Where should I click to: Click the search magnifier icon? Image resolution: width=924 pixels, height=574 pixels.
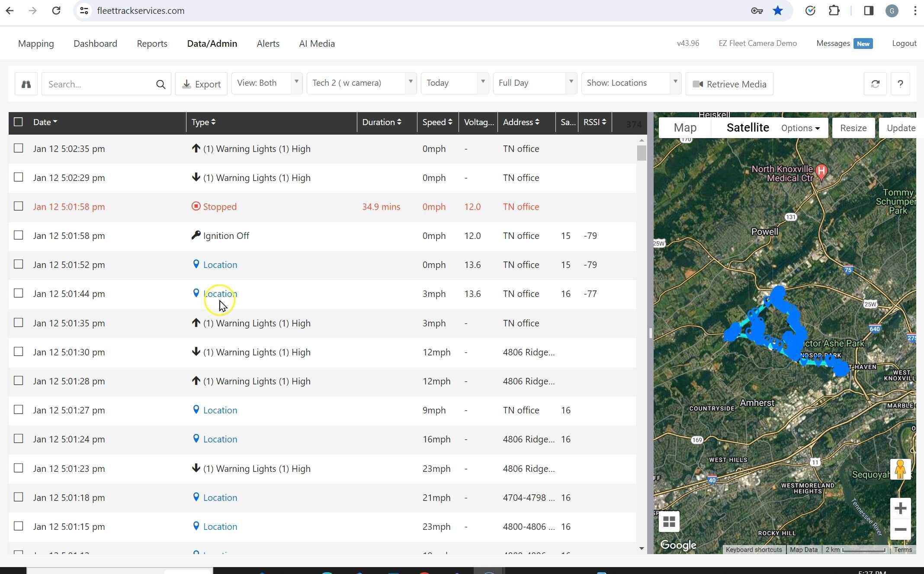click(x=160, y=84)
